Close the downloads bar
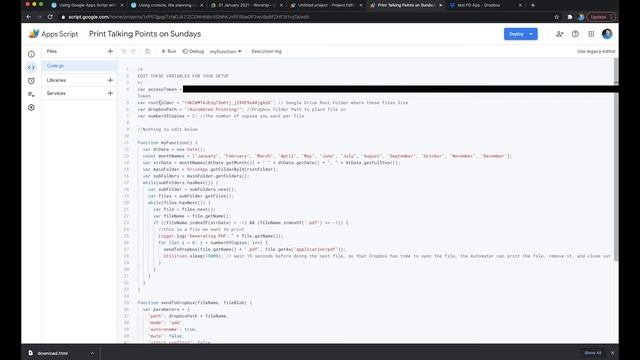Viewport: 640px width, 360px height. point(612,353)
